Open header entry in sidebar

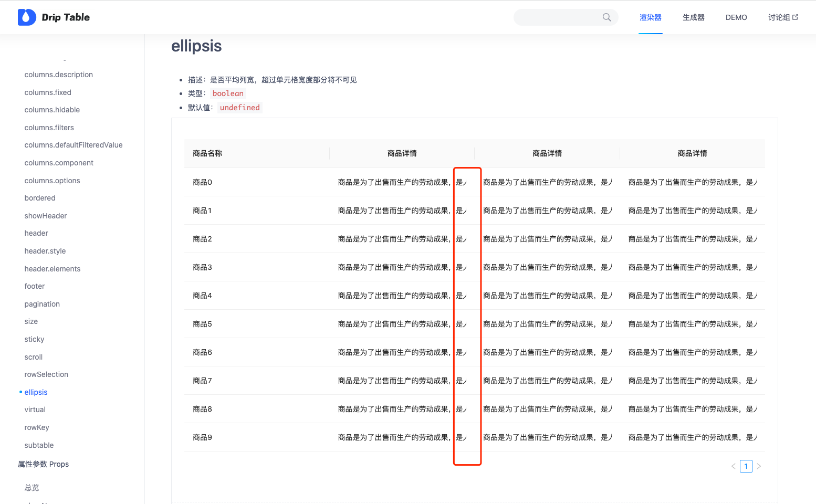click(36, 233)
